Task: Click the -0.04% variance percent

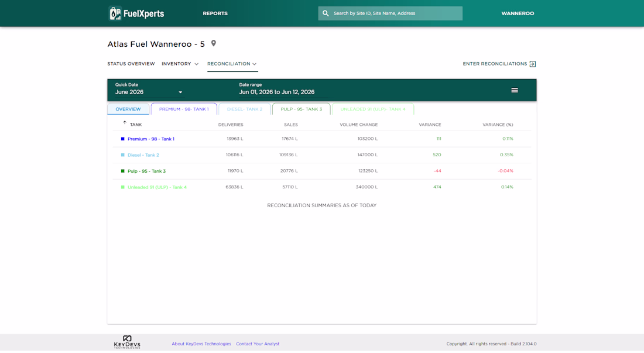Action: pos(505,171)
